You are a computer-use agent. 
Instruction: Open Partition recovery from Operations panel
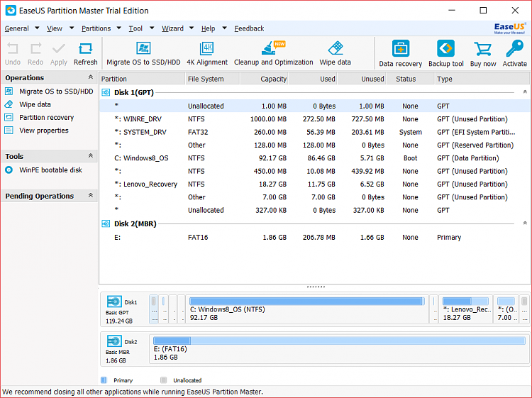point(47,117)
